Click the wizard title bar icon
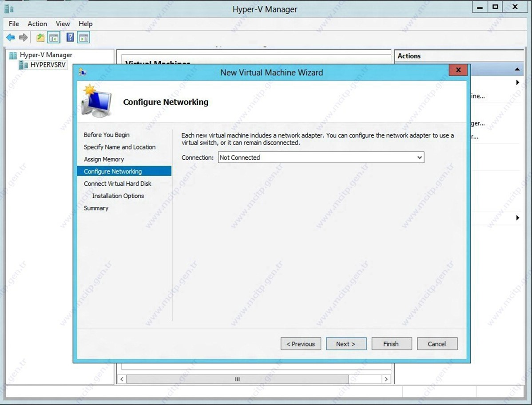This screenshot has height=405, width=532. click(83, 72)
